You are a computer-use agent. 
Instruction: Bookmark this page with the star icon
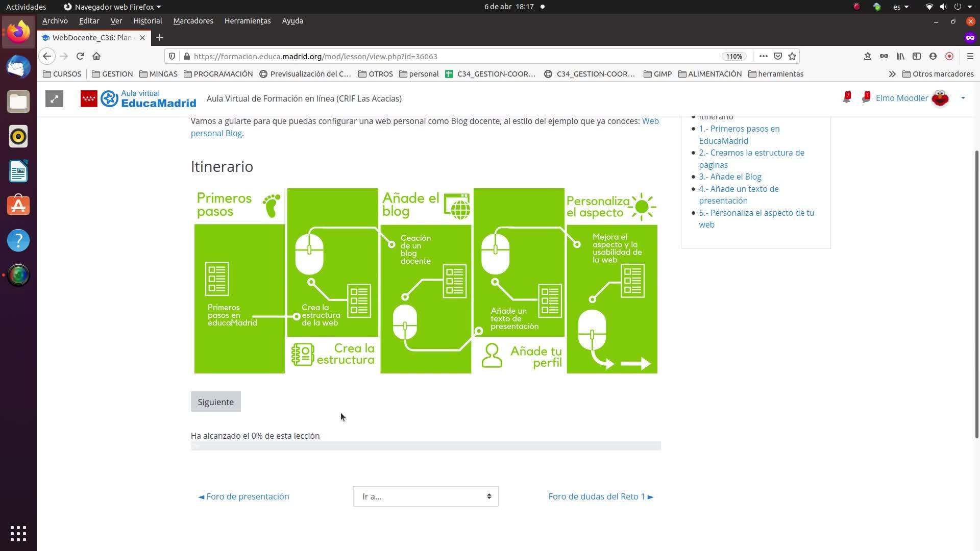[792, 56]
